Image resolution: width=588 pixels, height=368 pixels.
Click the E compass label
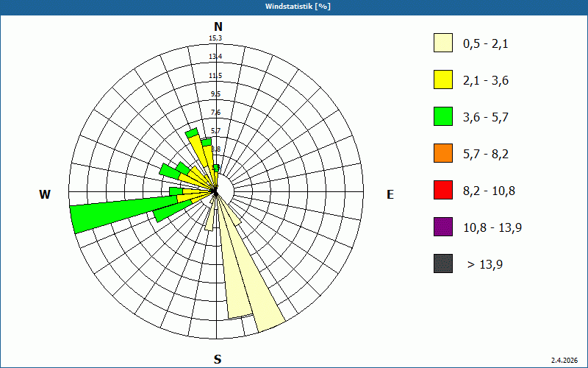390,194
